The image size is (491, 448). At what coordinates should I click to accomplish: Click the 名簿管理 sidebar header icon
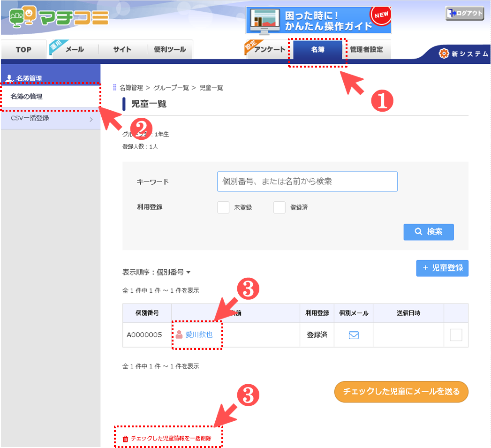pyautogui.click(x=9, y=78)
